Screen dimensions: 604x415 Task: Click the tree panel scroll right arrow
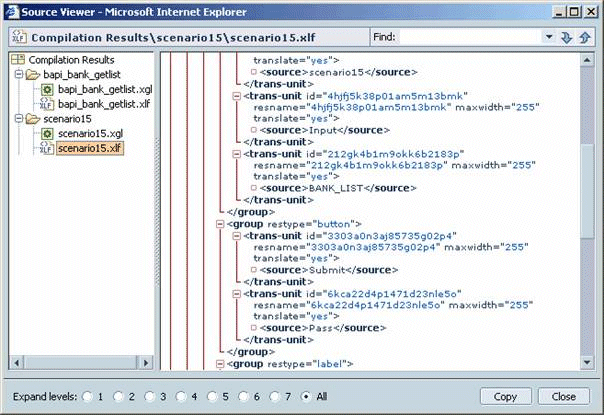(x=146, y=363)
